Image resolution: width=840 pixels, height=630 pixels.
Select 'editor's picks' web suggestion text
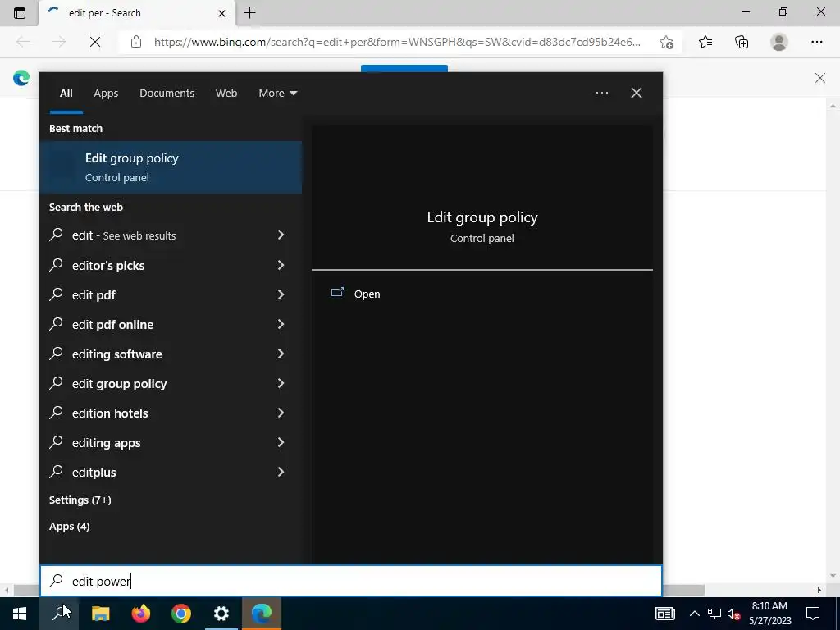tap(108, 266)
